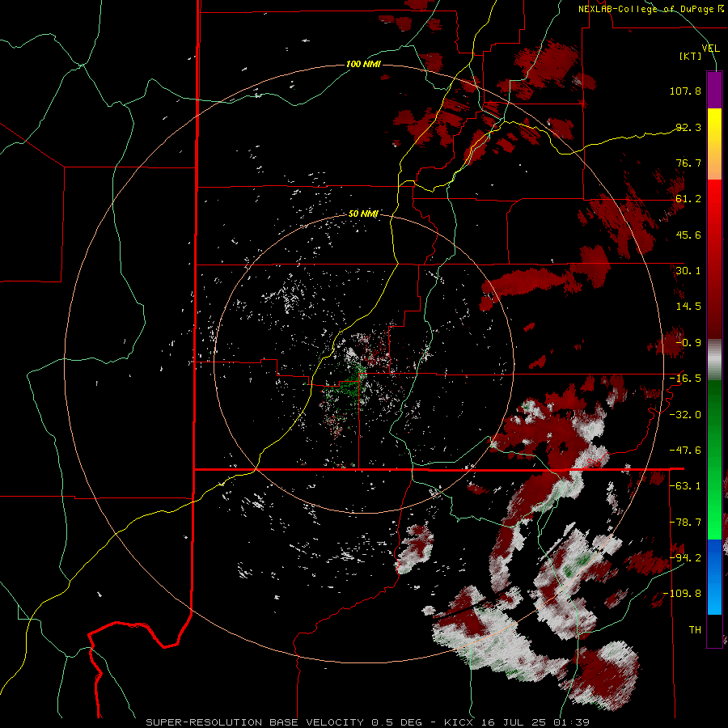Image resolution: width=728 pixels, height=728 pixels.
Task: Pick the red segment of the color bar
Action: click(714, 259)
